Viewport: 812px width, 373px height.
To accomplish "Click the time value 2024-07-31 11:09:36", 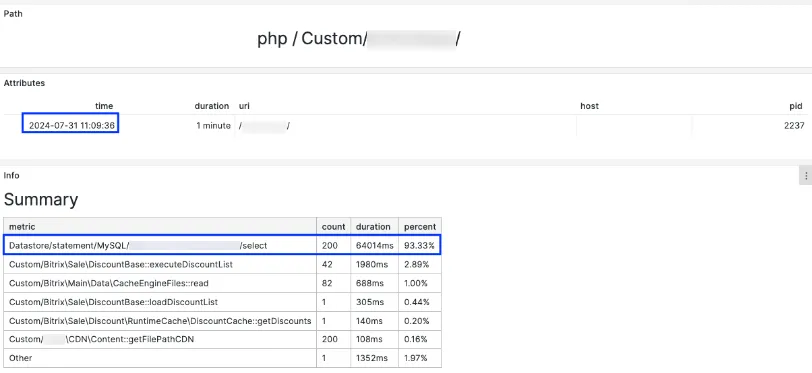I will click(x=71, y=126).
